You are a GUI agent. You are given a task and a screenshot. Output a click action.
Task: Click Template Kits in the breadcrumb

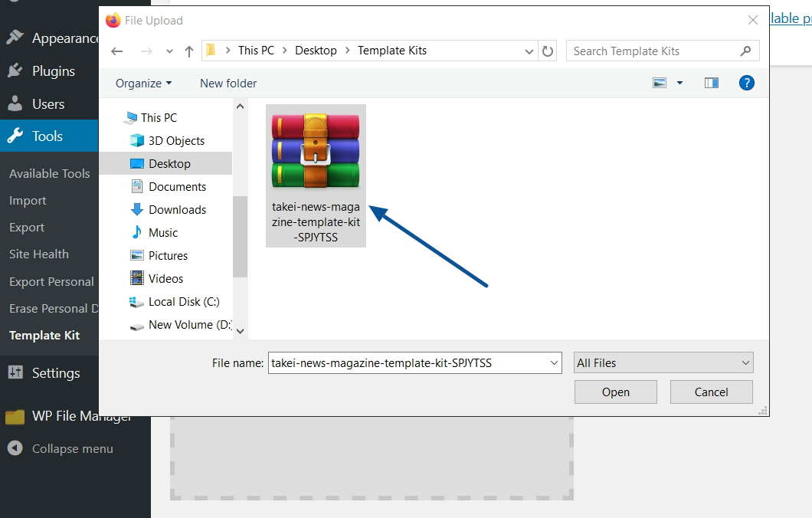click(392, 51)
